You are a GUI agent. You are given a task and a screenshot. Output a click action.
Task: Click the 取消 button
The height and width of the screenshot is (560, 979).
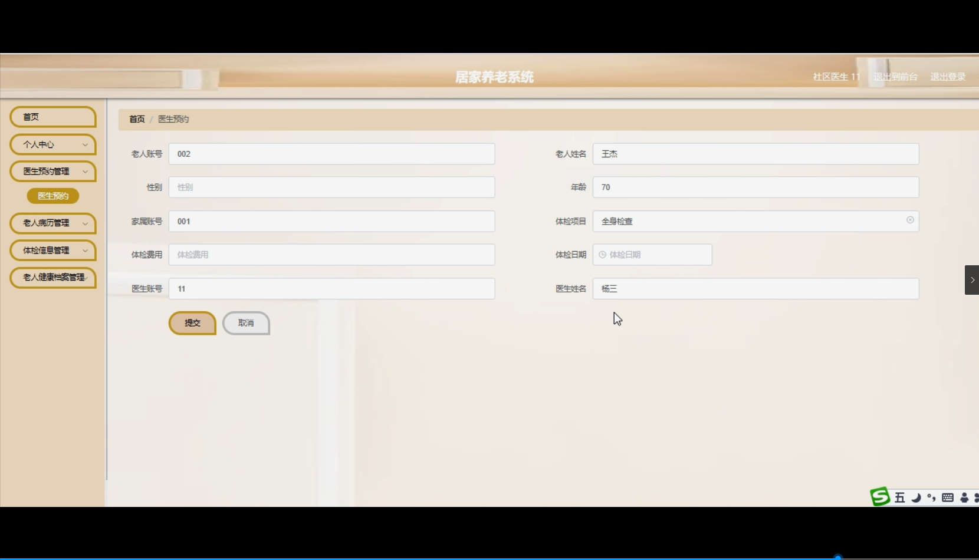tap(246, 323)
